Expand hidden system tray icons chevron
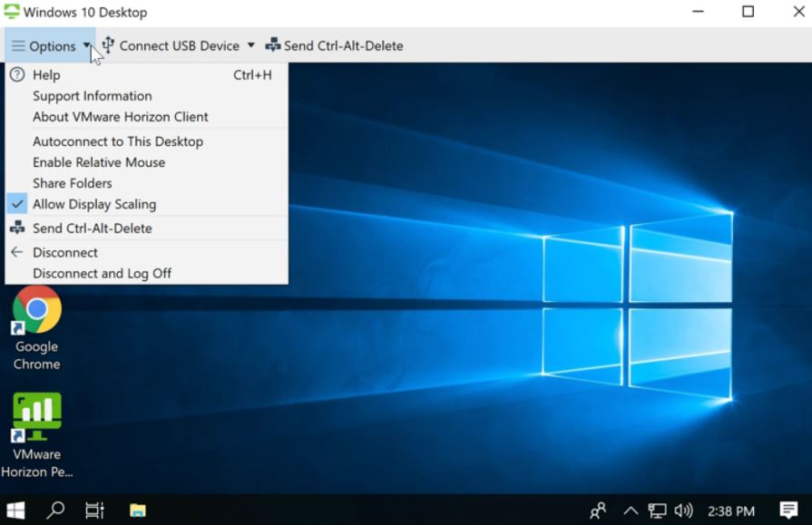 (631, 511)
